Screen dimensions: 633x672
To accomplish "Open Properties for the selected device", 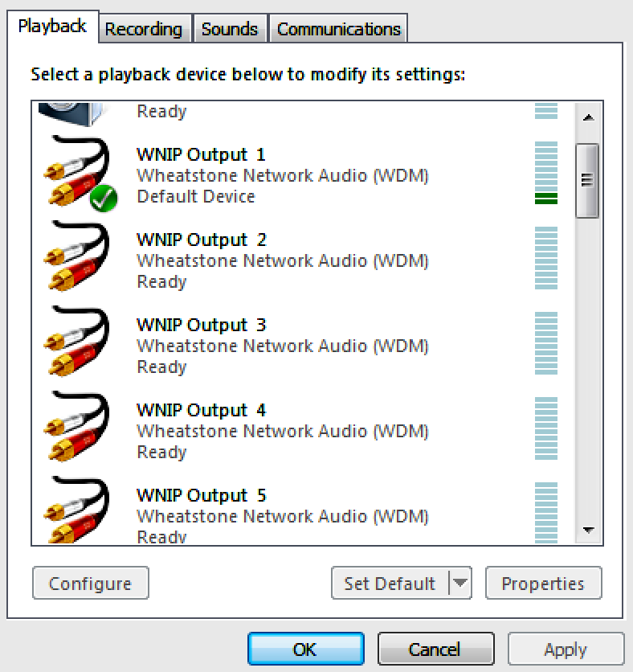I will click(543, 584).
